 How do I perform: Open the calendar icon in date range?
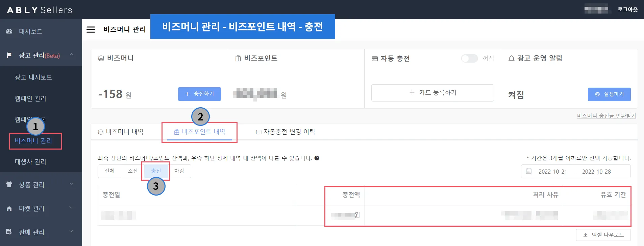tap(529, 171)
